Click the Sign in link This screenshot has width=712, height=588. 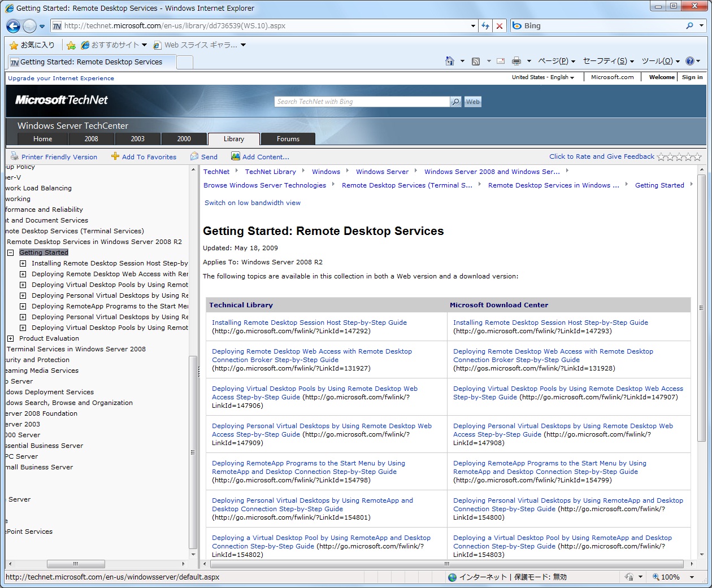[692, 77]
